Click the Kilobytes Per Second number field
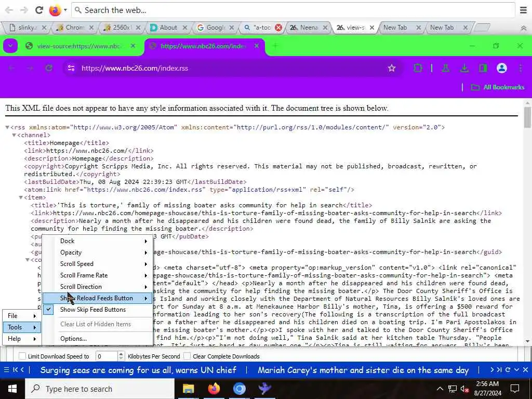This screenshot has width=532, height=399. [106, 356]
